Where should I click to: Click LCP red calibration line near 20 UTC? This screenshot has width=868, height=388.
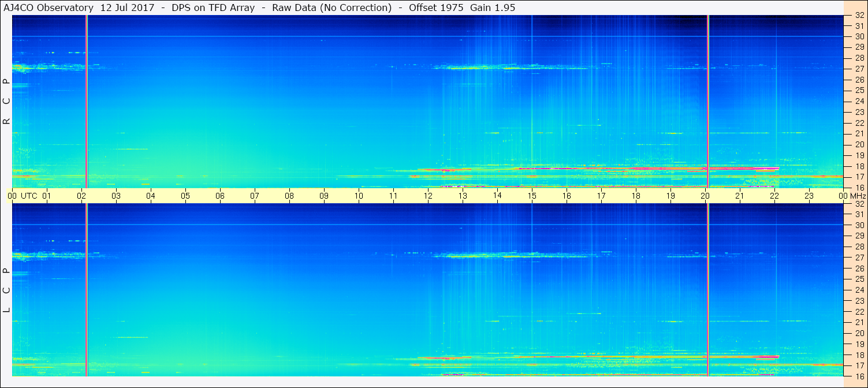[x=707, y=290]
